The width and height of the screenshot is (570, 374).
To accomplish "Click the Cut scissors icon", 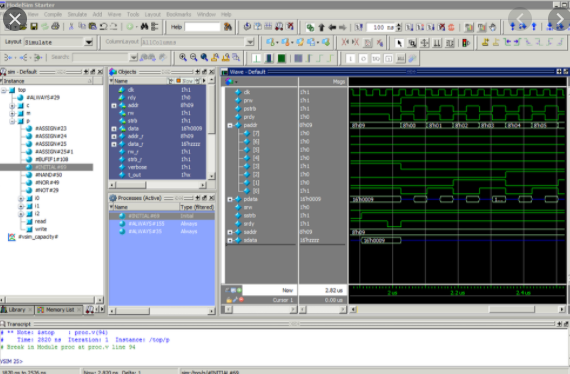I will [71, 27].
